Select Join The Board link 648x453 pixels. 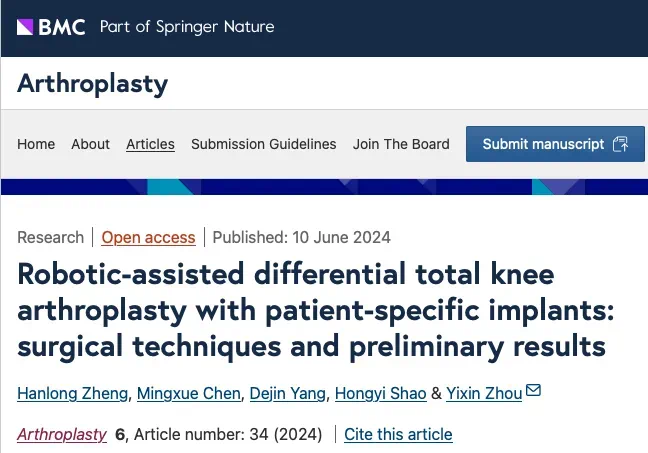click(401, 144)
